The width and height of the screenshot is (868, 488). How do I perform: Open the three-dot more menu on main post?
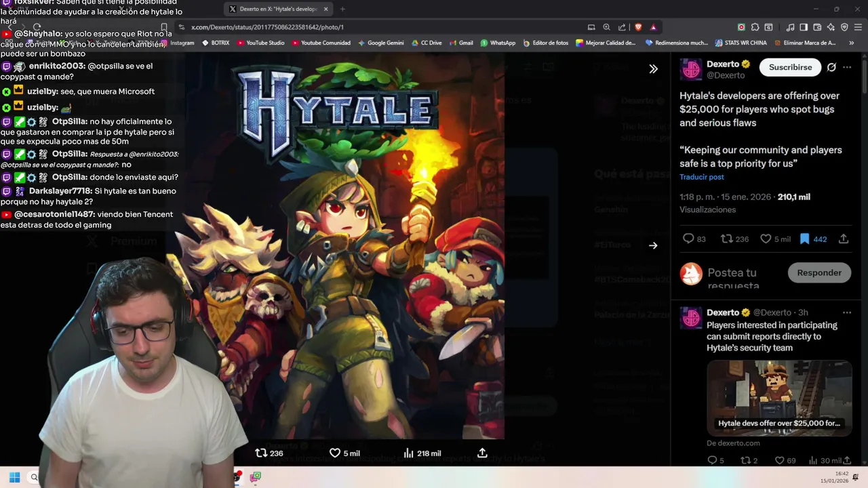pyautogui.click(x=847, y=67)
